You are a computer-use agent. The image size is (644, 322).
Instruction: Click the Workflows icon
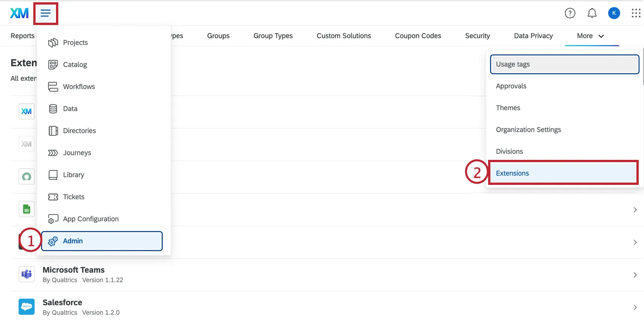53,87
